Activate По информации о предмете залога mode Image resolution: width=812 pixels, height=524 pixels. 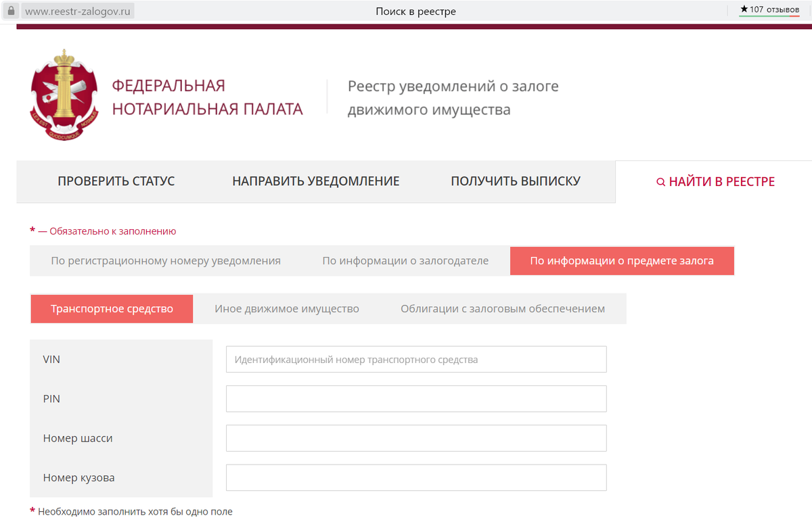point(621,260)
